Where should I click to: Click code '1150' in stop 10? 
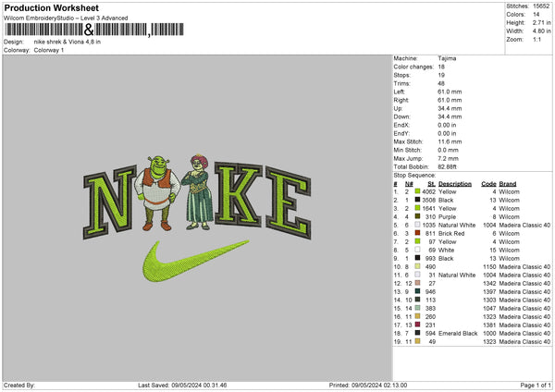coord(490,267)
